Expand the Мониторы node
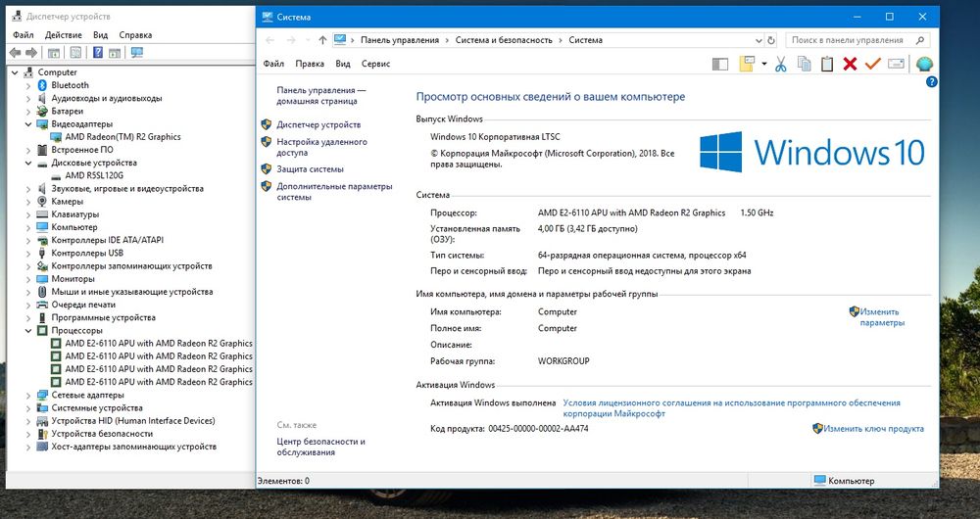 28,279
